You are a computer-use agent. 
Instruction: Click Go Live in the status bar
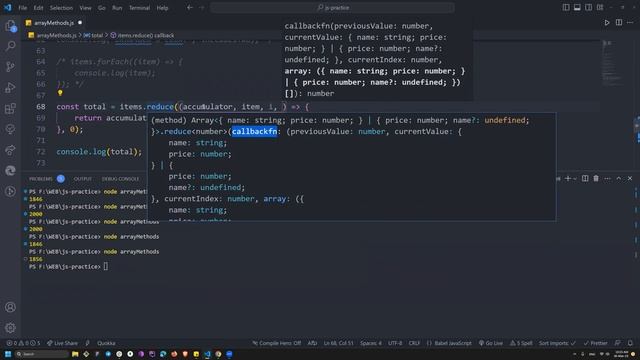click(491, 343)
